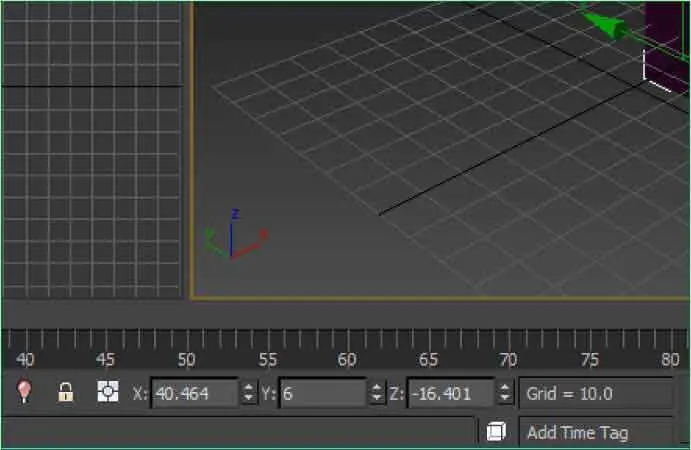Decrease Z value with spinner down arrow
The image size is (691, 450).
click(505, 398)
